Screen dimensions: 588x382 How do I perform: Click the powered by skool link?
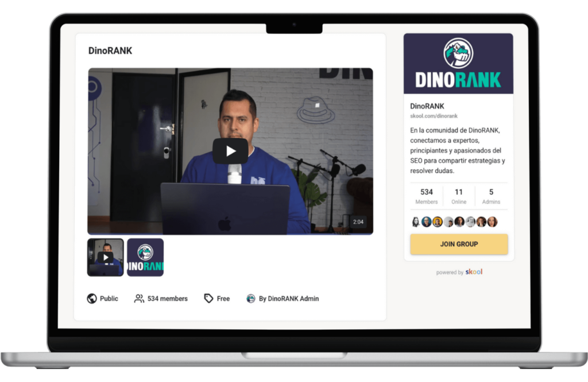[459, 272]
